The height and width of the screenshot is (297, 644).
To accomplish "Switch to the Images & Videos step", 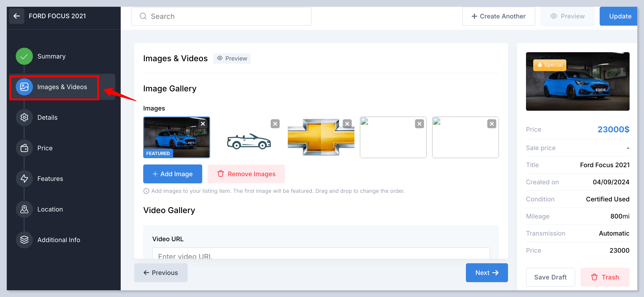I will pyautogui.click(x=62, y=87).
